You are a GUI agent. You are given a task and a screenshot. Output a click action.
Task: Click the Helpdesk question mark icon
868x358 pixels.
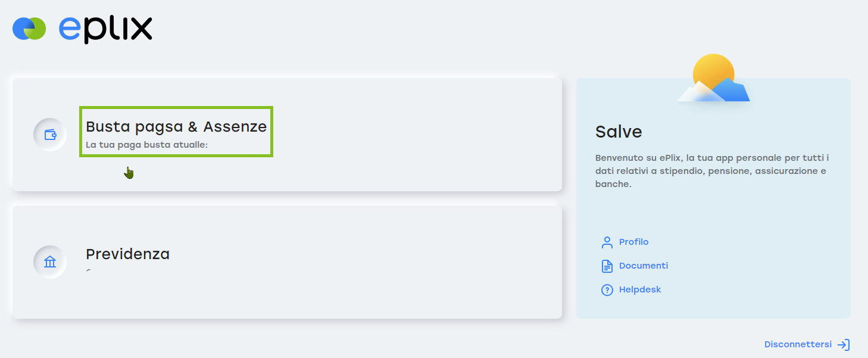pos(607,290)
